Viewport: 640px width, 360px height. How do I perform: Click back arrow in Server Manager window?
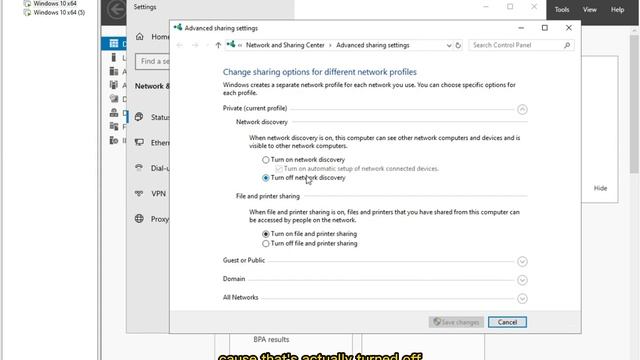(x=116, y=9)
